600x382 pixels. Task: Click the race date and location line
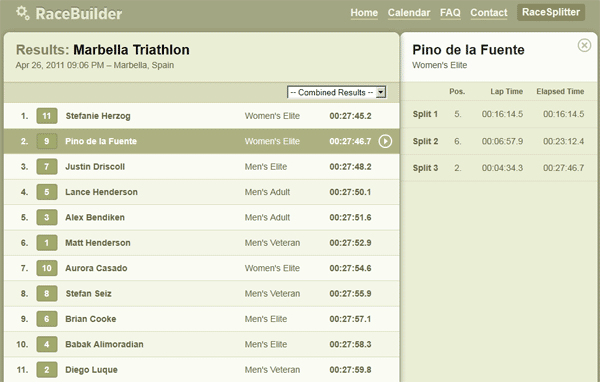pyautogui.click(x=95, y=65)
